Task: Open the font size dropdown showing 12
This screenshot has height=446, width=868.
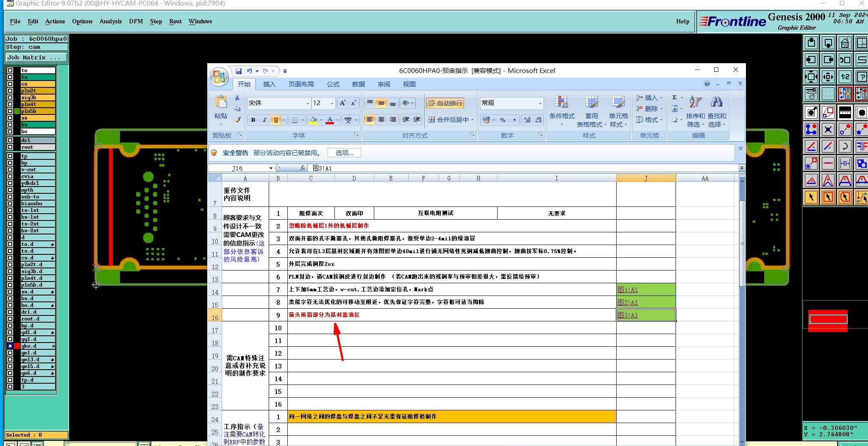Action: 331,103
